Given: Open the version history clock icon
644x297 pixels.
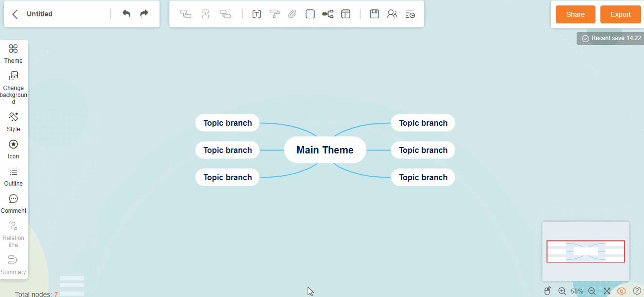Looking at the screenshot, I should pyautogui.click(x=410, y=14).
